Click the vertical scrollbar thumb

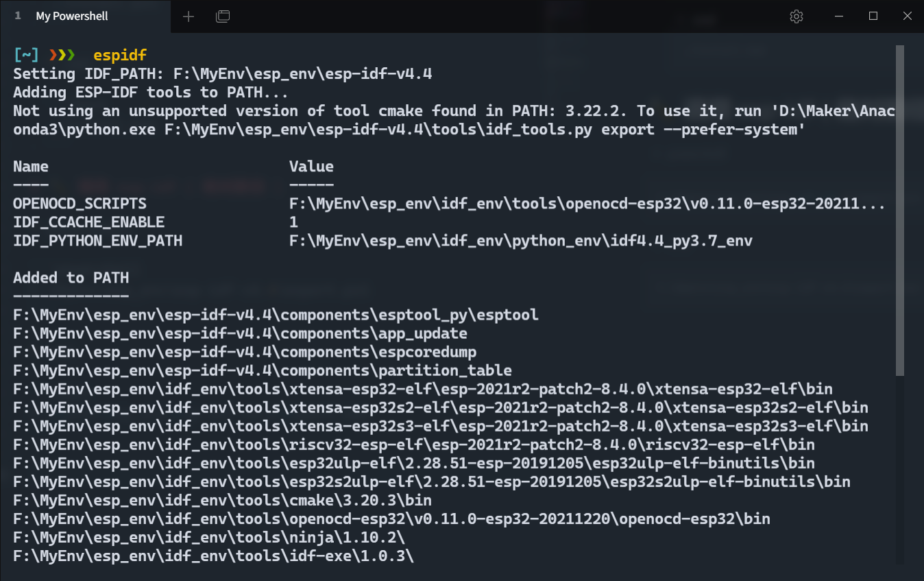pos(900,210)
